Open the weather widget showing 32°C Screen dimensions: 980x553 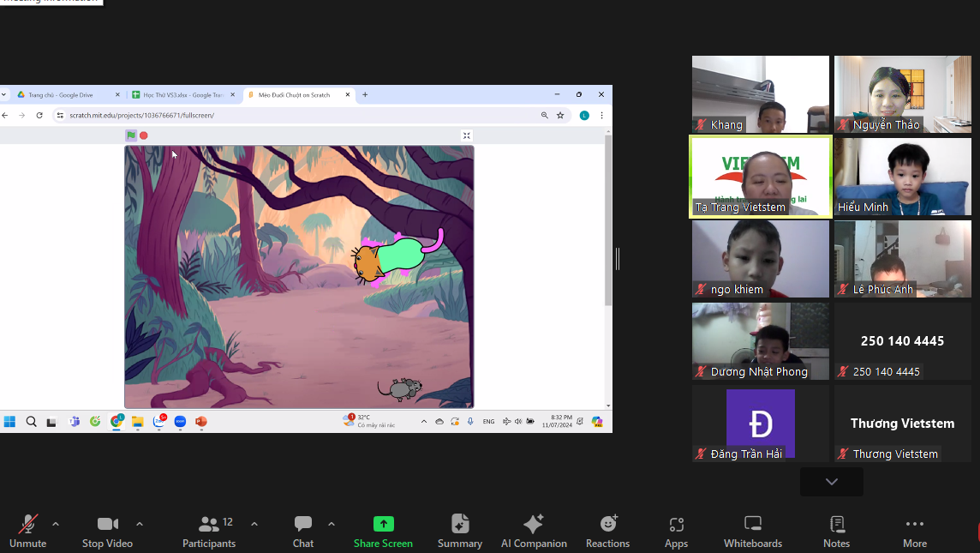(x=368, y=421)
